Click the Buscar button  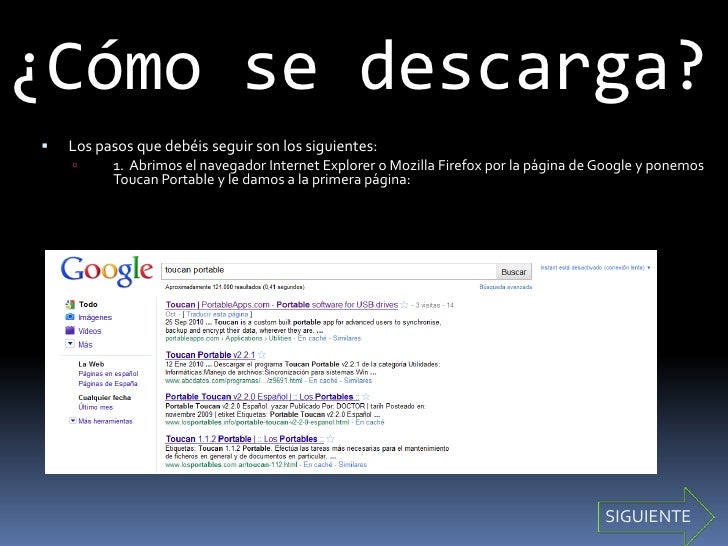[x=514, y=272]
